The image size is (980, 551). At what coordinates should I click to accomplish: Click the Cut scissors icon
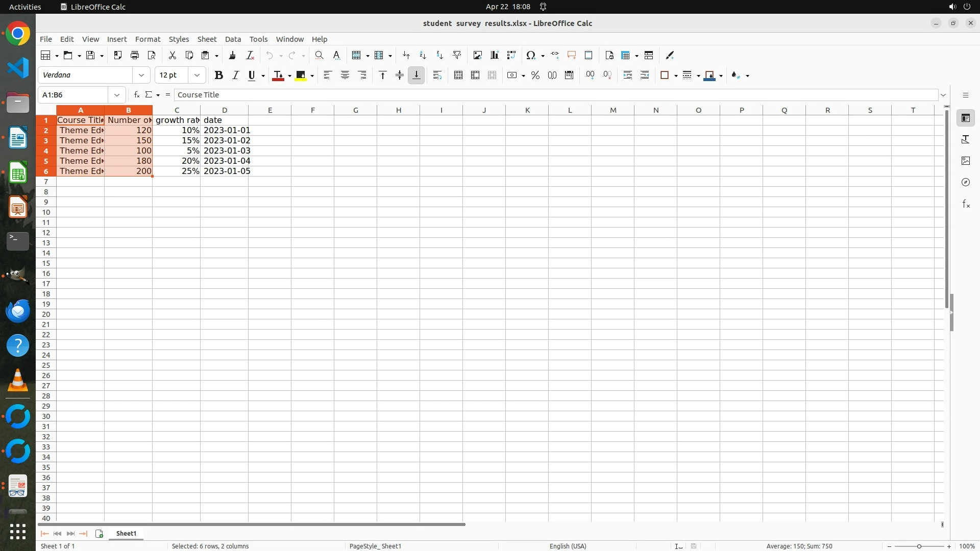click(173, 56)
